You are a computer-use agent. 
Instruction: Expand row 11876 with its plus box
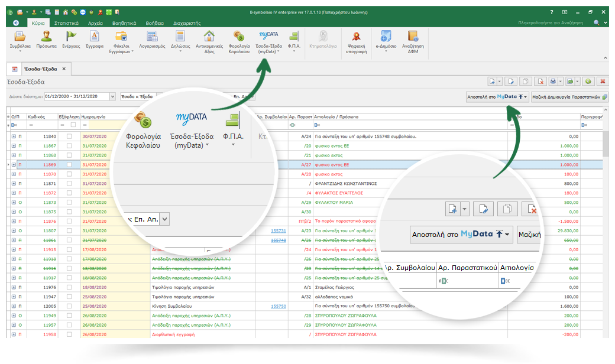(14, 221)
